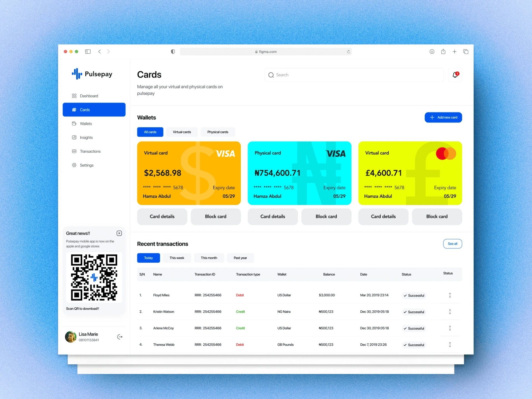Reload the page using refresh icon
This screenshot has width=532, height=399.
point(349,52)
